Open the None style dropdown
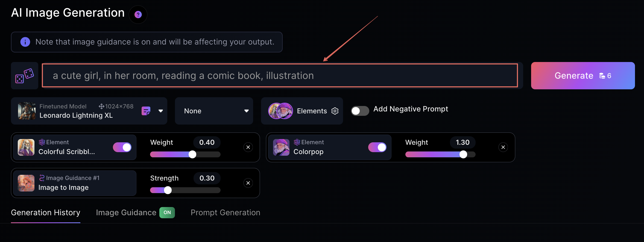 coord(214,111)
